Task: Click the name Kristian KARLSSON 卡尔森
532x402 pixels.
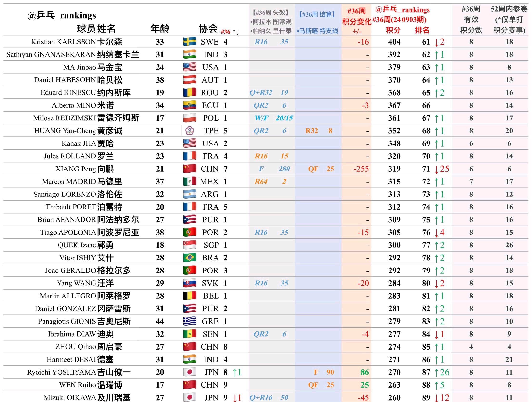Action: click(77, 42)
